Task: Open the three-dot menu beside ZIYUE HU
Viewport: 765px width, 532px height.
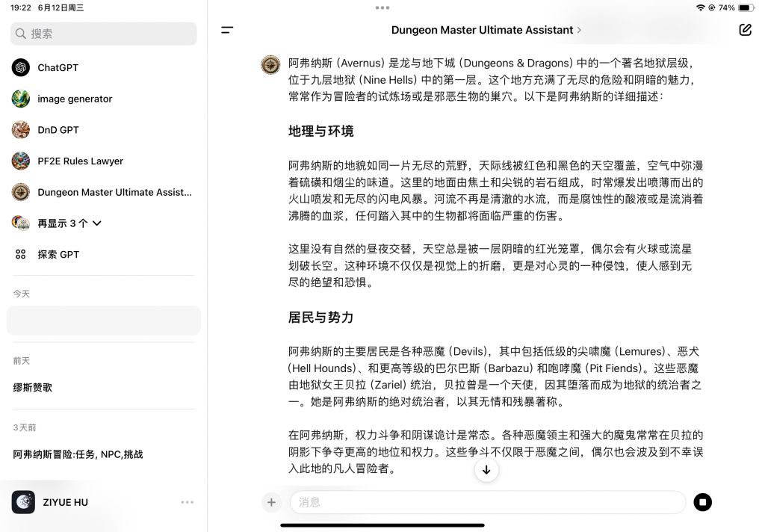Action: click(x=188, y=502)
